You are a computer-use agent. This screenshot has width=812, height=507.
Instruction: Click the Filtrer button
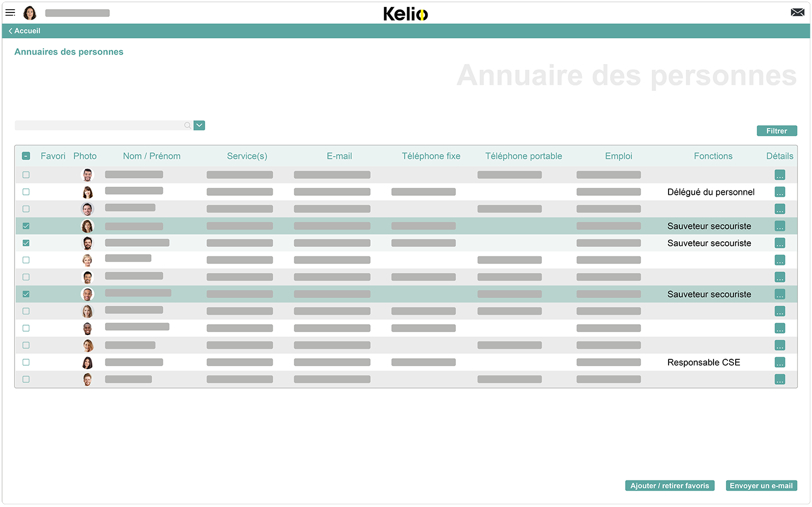point(776,130)
